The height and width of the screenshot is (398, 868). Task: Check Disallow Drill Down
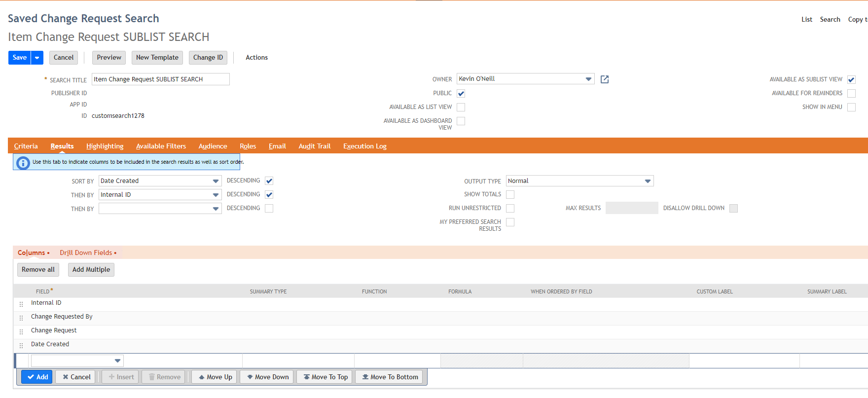click(x=734, y=209)
